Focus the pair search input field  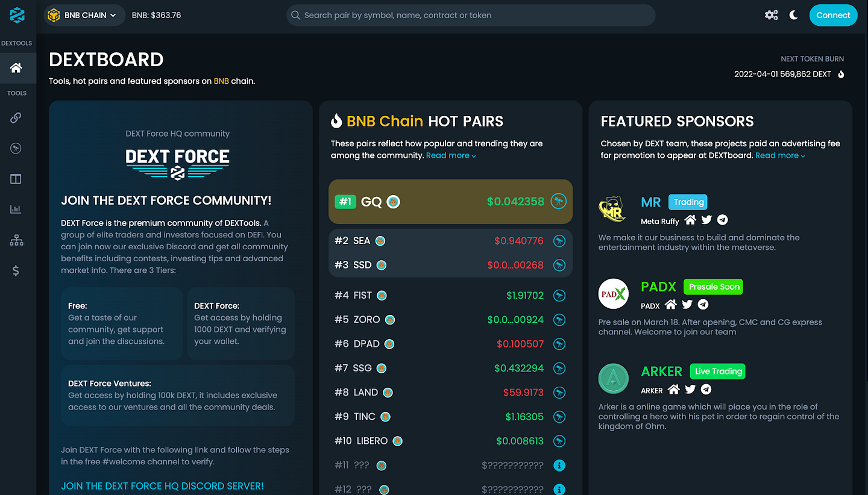471,15
